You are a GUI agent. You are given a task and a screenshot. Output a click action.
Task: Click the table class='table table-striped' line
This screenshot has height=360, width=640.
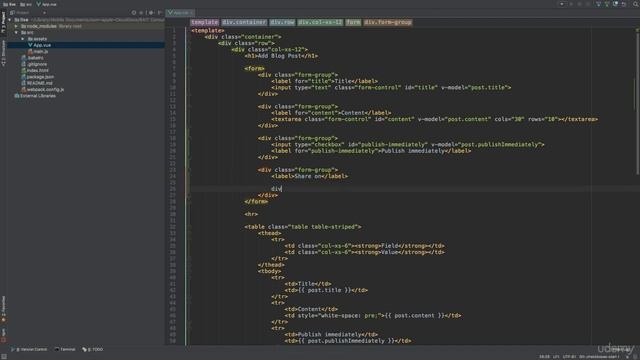(x=303, y=227)
